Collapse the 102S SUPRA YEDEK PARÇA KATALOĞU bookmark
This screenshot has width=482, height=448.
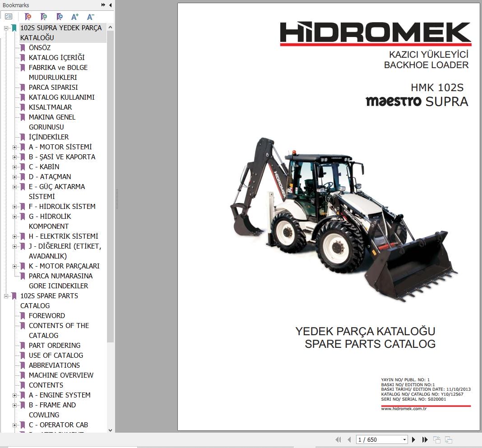6,28
